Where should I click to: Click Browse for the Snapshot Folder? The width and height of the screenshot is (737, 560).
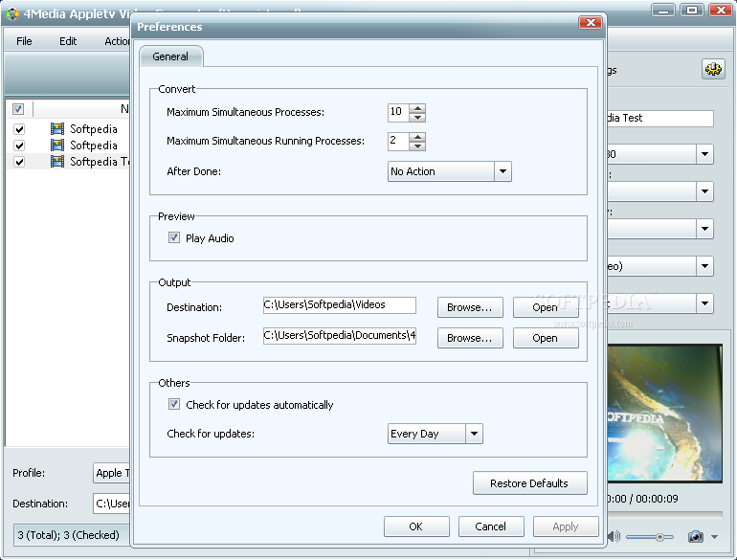coord(470,338)
